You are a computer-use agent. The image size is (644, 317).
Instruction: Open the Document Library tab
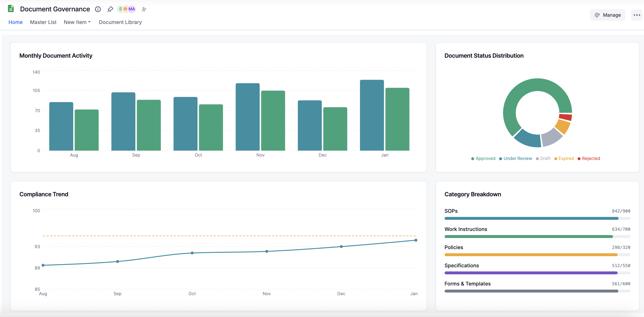120,22
